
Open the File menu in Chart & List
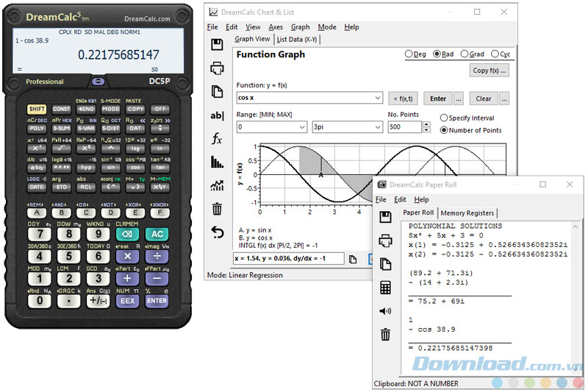pyautogui.click(x=212, y=27)
